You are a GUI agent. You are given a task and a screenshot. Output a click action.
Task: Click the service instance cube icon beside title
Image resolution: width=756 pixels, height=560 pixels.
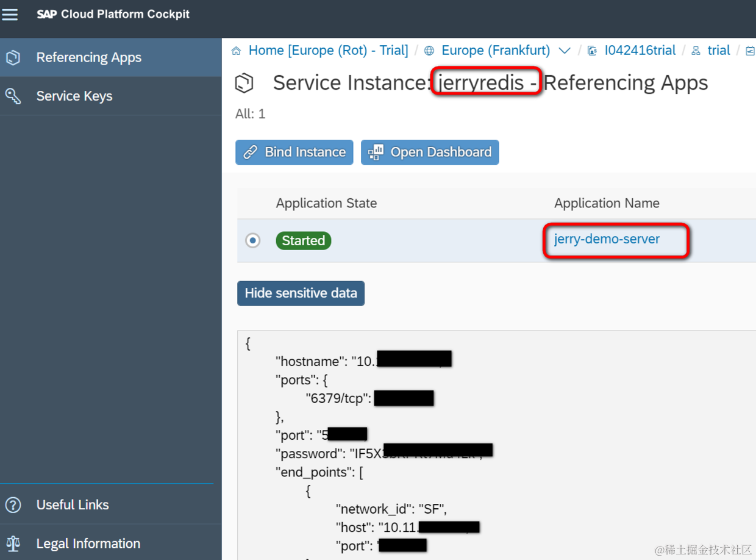click(x=244, y=83)
